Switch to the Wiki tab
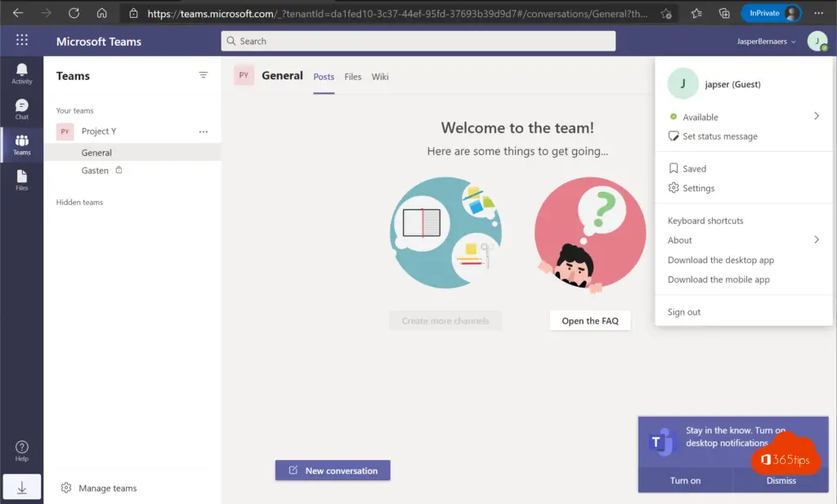This screenshot has width=837, height=504. coord(380,77)
